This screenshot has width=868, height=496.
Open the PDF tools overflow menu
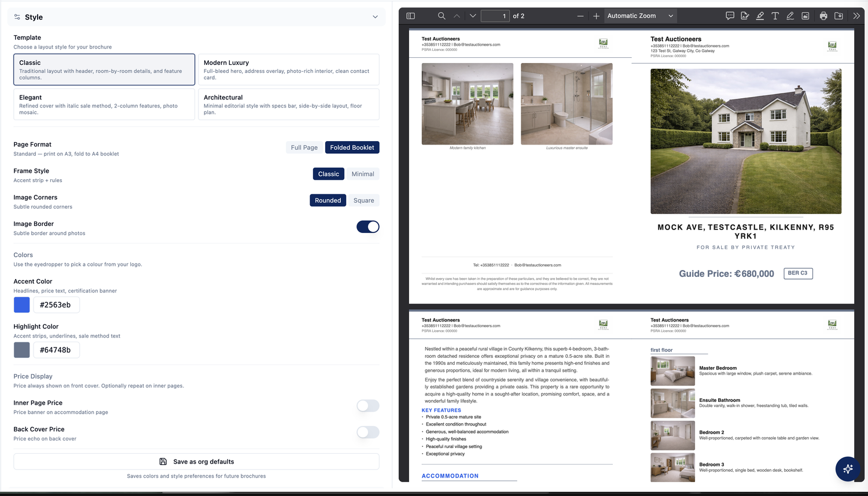856,16
